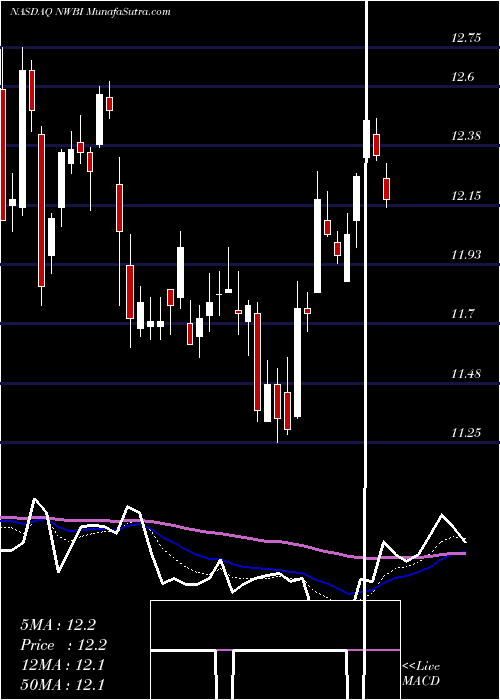
Task: Click the 12.6 price axis label
Action: point(462,77)
